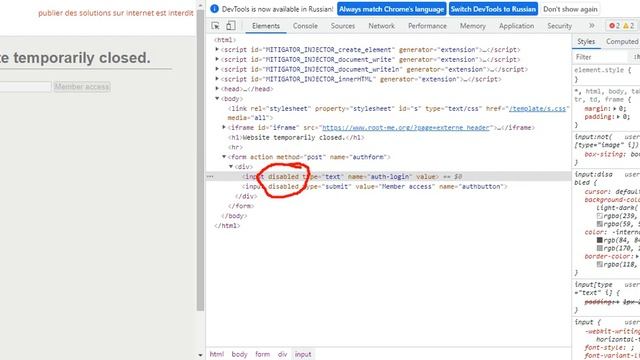The image size is (640, 360).
Task: Open the Security tab
Action: pyautogui.click(x=559, y=26)
